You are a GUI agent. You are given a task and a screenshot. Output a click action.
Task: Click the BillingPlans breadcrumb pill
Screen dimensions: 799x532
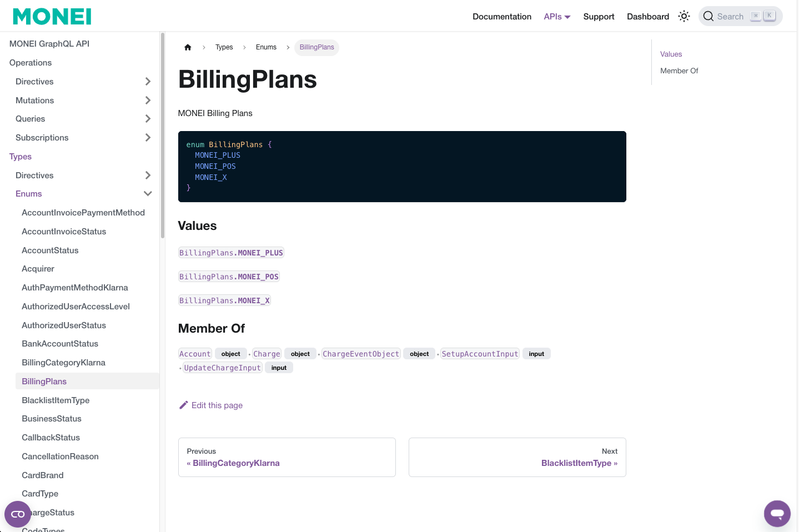(316, 47)
